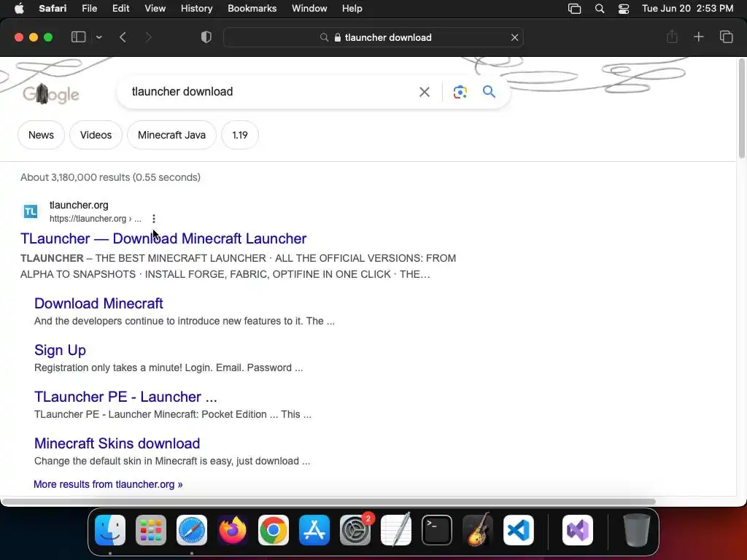Open the tlauncher.org result favicon
The image size is (747, 560).
[x=31, y=211]
